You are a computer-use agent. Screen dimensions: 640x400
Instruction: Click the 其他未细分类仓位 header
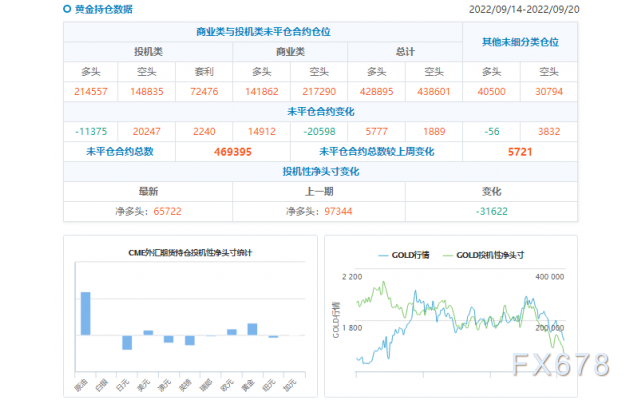(520, 42)
